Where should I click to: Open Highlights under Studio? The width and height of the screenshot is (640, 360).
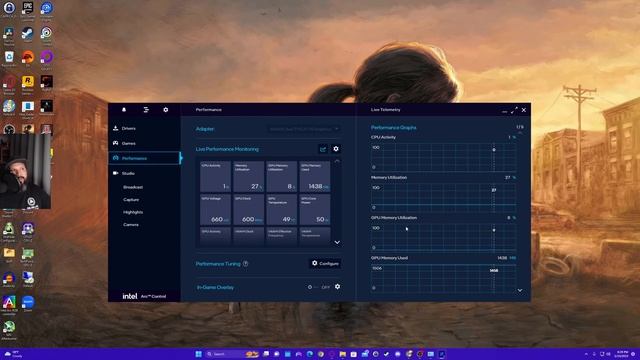[133, 212]
